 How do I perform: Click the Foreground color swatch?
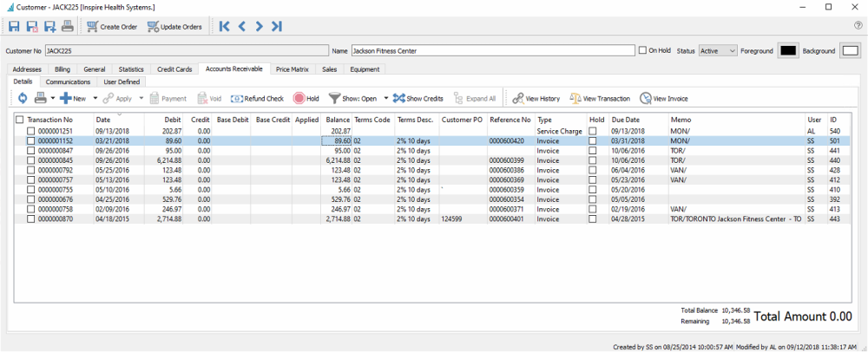tap(787, 51)
